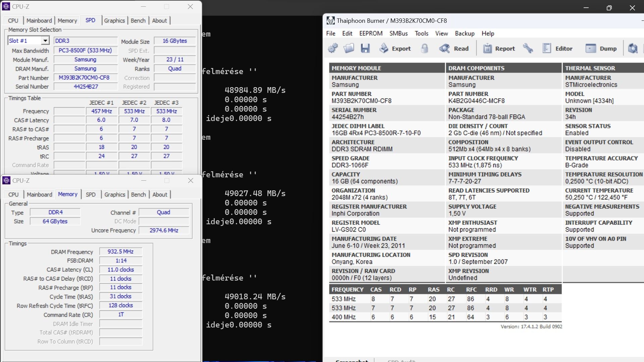Image resolution: width=644 pixels, height=362 pixels.
Task: Click the Max Bandwidth field PC3-8500F (533 MHz)
Action: coord(85,50)
